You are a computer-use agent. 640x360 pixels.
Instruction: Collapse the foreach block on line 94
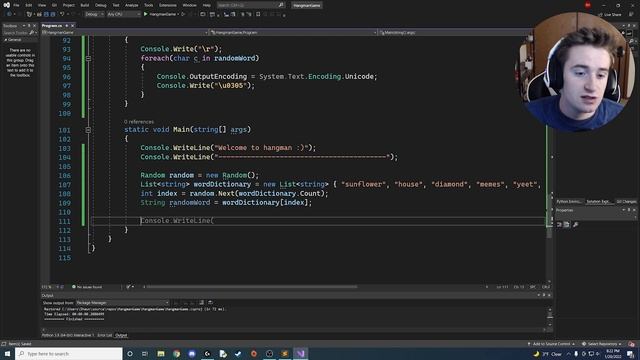pyautogui.click(x=88, y=58)
